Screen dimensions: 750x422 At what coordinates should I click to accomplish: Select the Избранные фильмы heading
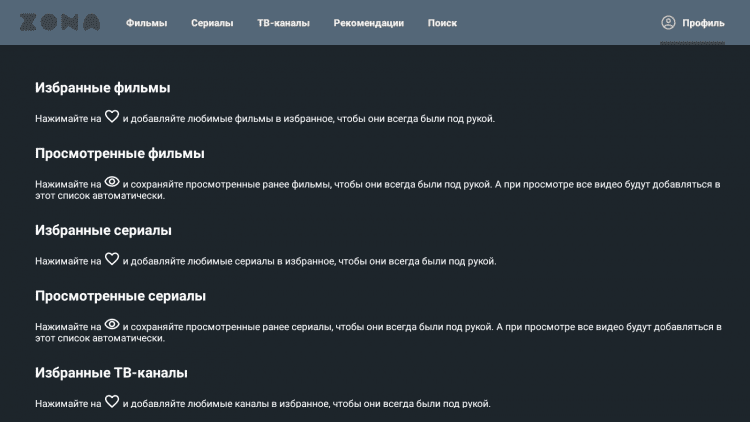point(103,88)
